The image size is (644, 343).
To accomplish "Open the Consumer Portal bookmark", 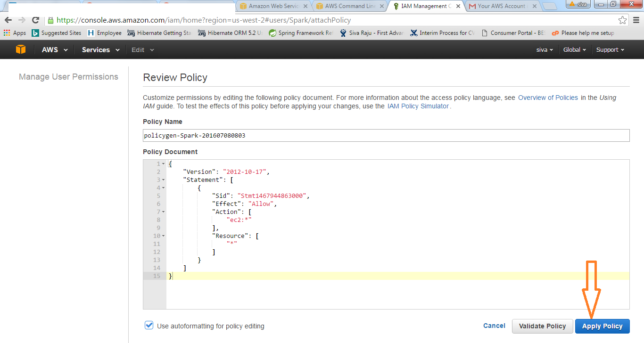I will (x=513, y=33).
